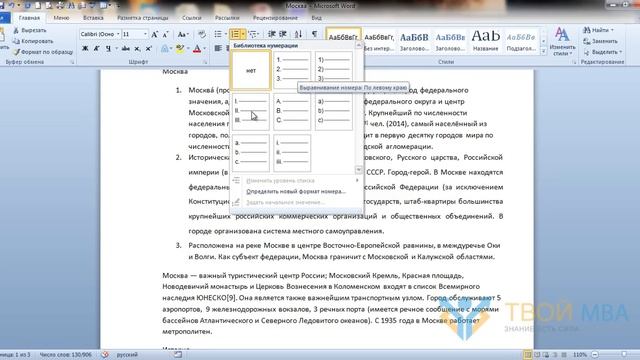Select the lowercase Roman numeral numbering format

point(292,153)
